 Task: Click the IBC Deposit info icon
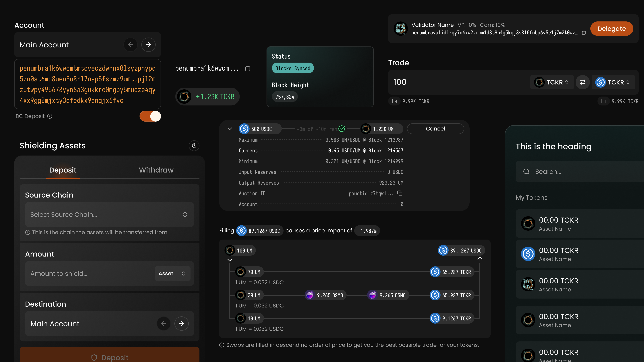(50, 116)
